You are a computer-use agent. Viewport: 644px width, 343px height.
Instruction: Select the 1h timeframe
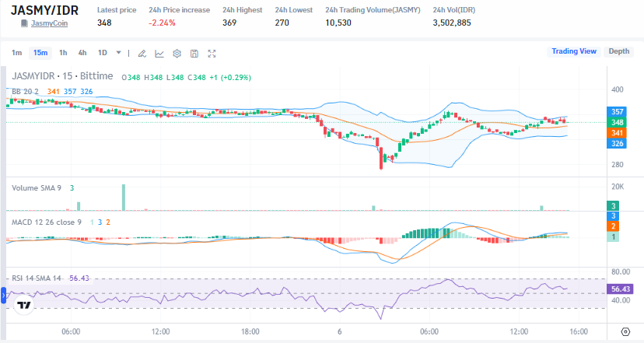pos(63,53)
